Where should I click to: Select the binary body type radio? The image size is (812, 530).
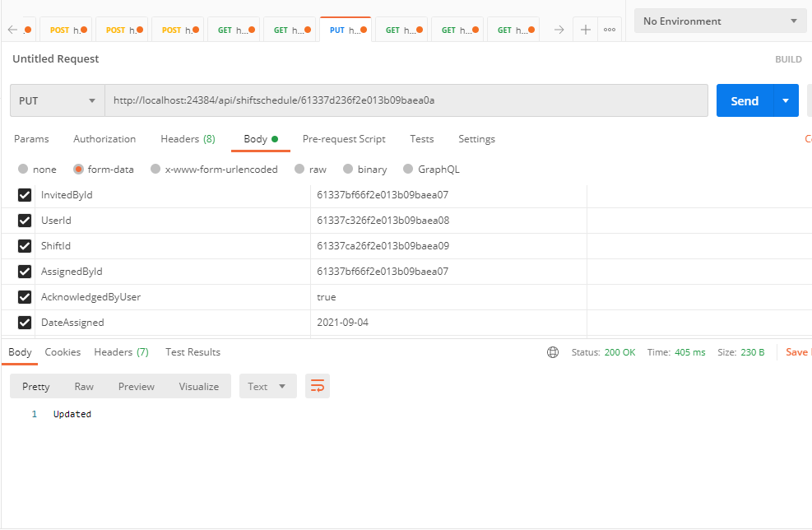pos(348,169)
